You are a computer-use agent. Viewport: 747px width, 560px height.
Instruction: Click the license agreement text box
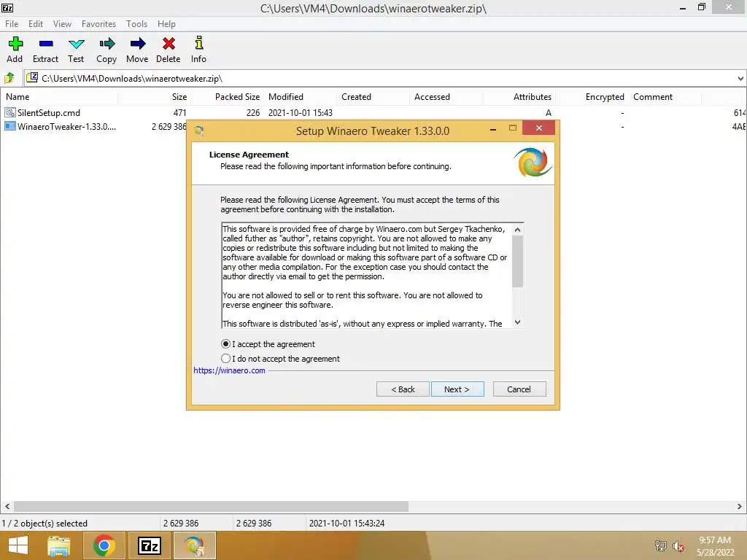point(367,275)
